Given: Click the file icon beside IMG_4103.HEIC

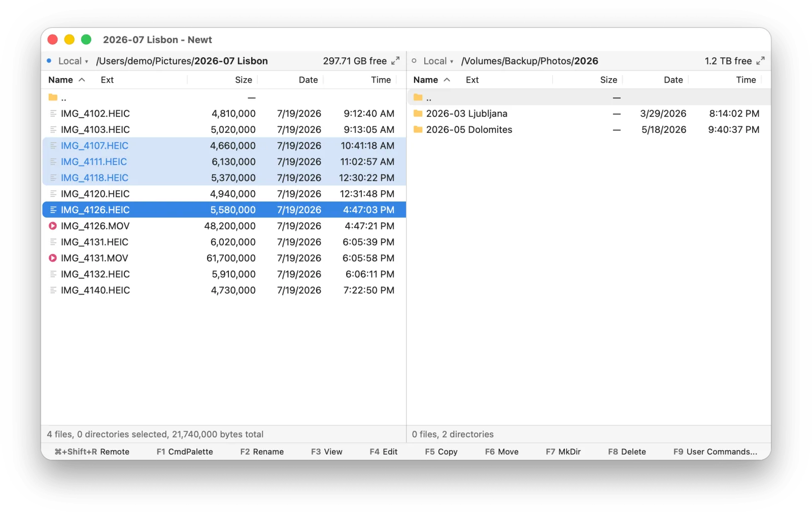Looking at the screenshot, I should click(x=53, y=130).
